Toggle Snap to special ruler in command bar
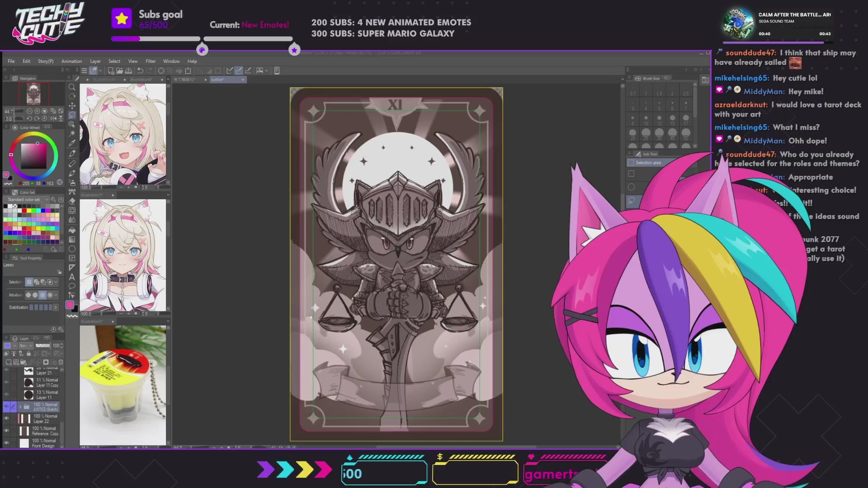 (x=239, y=70)
